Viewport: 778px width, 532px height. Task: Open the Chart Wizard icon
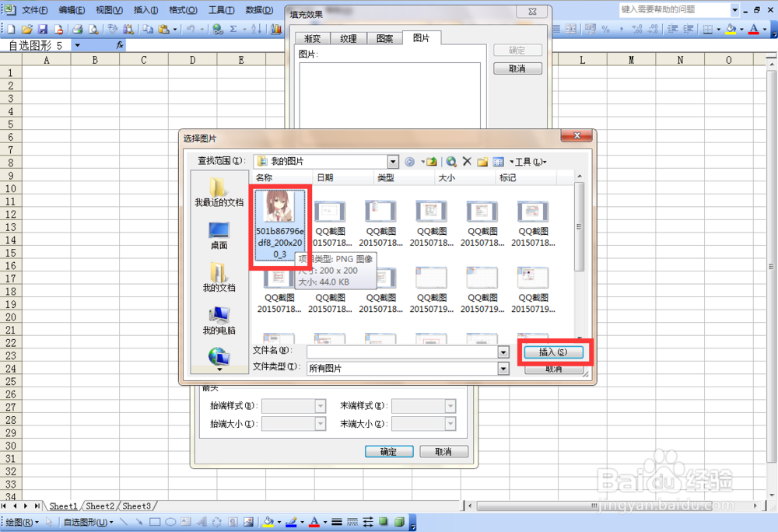click(275, 29)
